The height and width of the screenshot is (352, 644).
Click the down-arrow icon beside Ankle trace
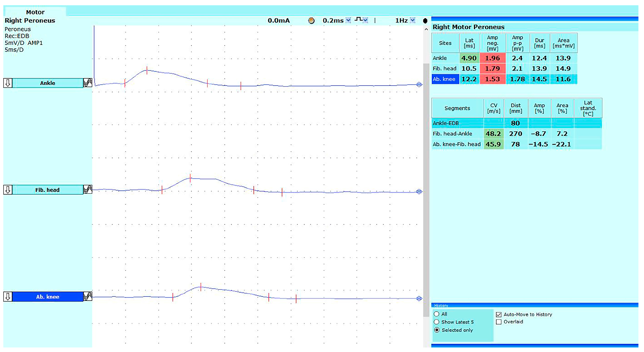coord(8,83)
